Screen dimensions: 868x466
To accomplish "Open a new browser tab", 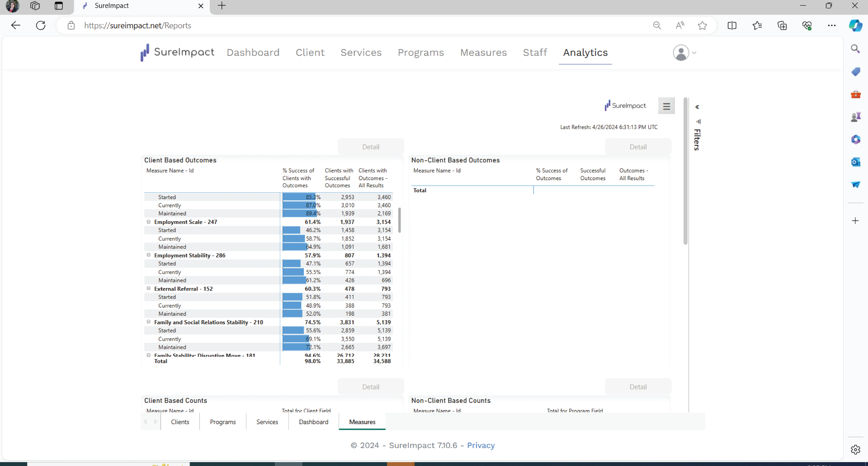I will click(x=222, y=6).
